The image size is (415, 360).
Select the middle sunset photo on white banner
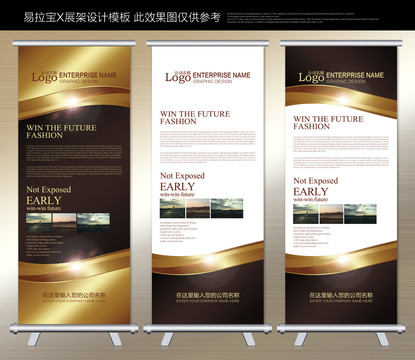coord(198,208)
